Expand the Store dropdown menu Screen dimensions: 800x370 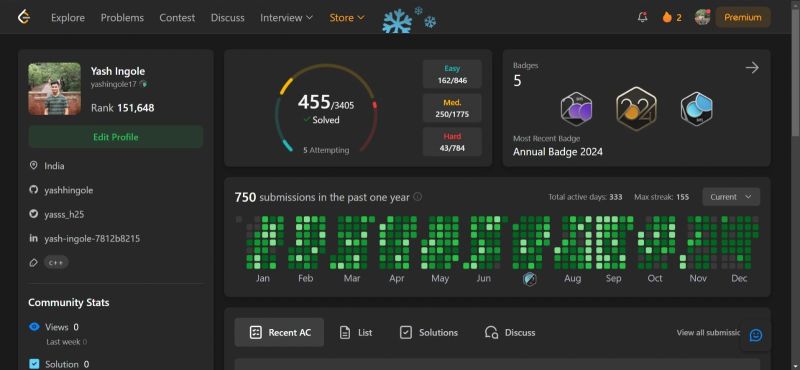(x=347, y=17)
